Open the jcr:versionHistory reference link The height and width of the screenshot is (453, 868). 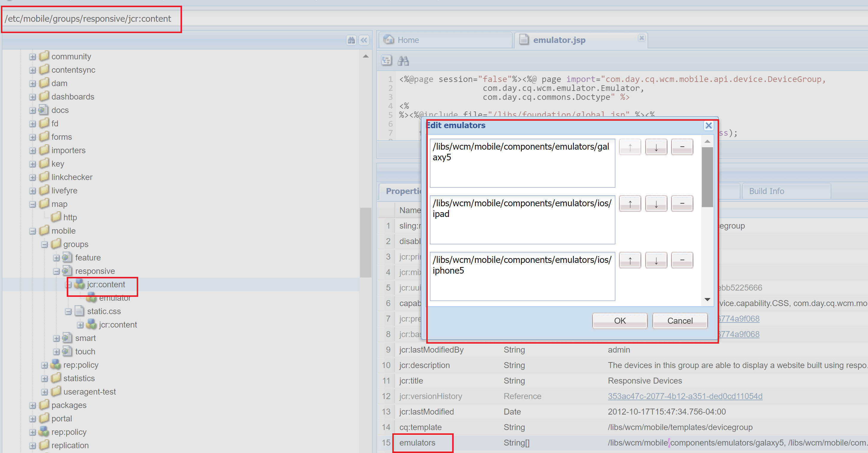point(685,396)
